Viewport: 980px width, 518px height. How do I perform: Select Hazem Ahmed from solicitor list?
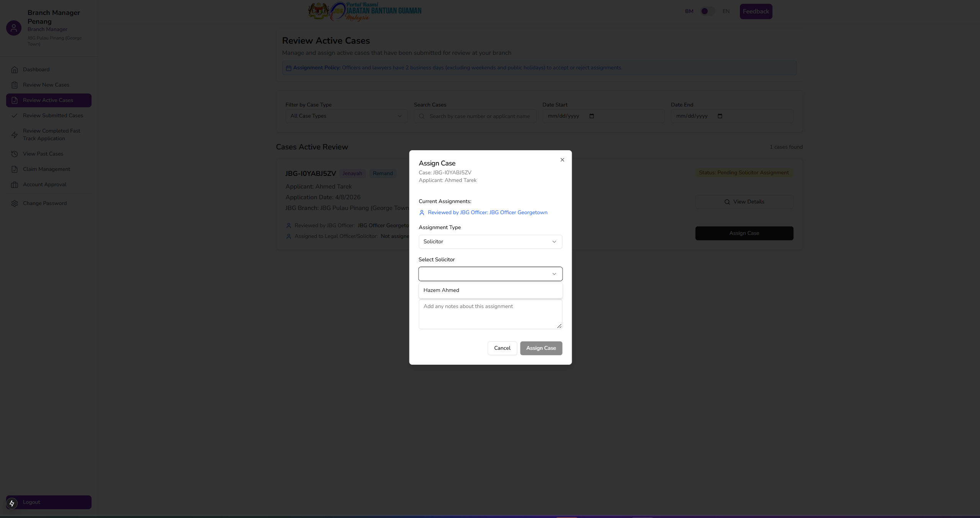(x=442, y=290)
